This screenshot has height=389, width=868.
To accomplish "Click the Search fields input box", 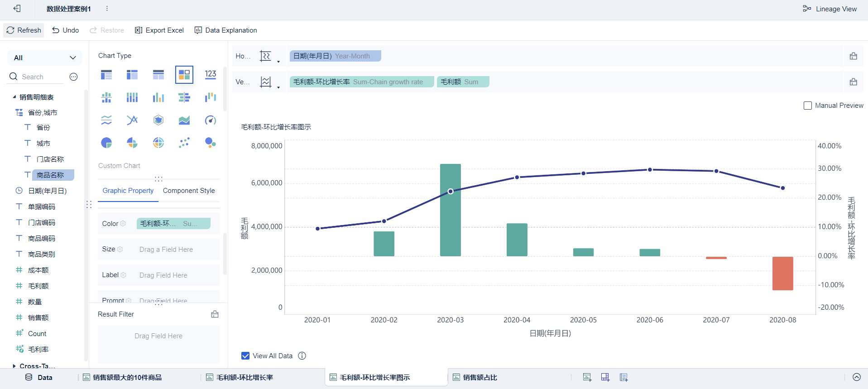I will pyautogui.click(x=42, y=77).
